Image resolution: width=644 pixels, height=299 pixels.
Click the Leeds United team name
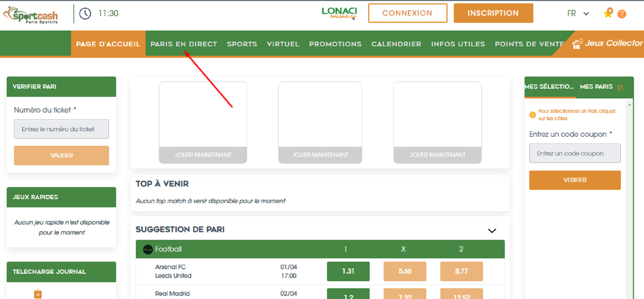tap(173, 275)
